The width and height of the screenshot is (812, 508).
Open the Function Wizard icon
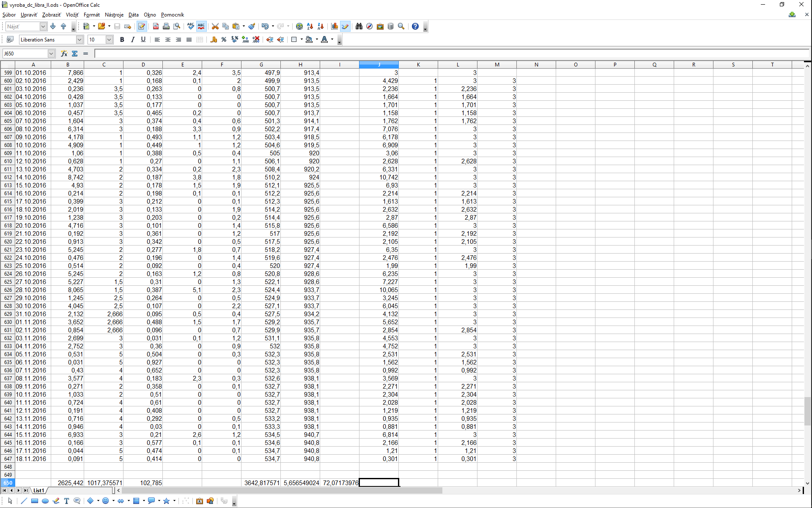coord(64,53)
